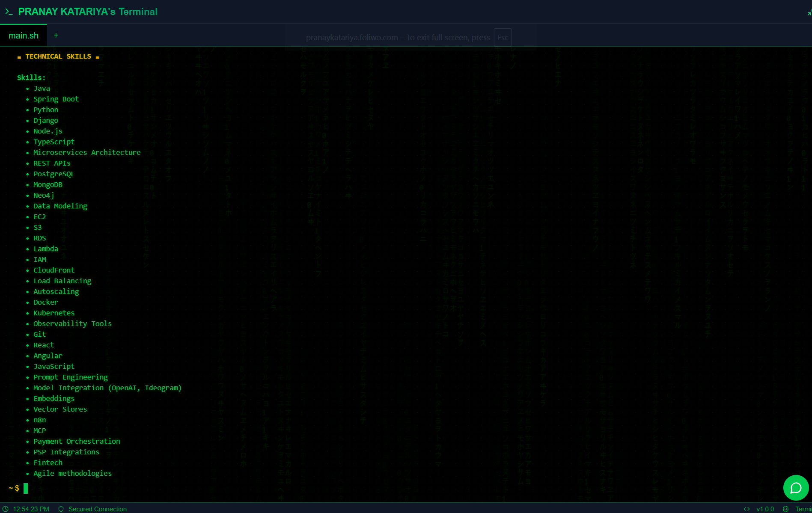Click the Python skill entry
812x513 pixels.
pyautogui.click(x=46, y=110)
